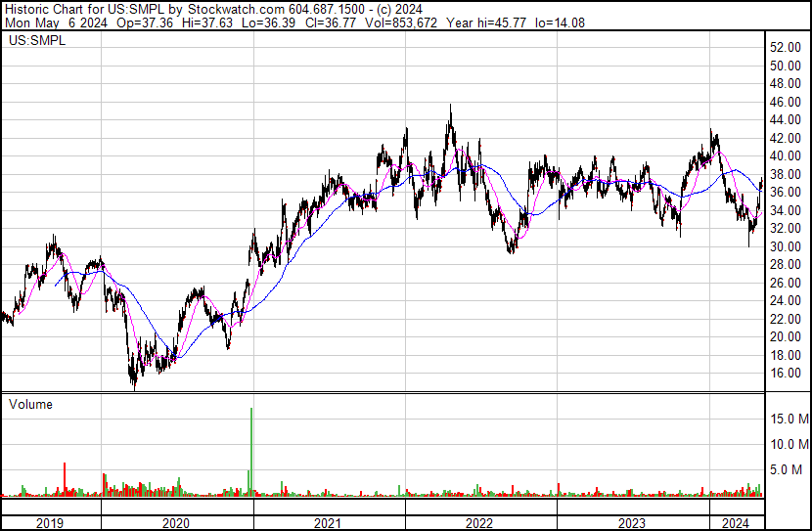812x531 pixels.
Task: Click the 40.00 price axis value
Action: coord(786,155)
